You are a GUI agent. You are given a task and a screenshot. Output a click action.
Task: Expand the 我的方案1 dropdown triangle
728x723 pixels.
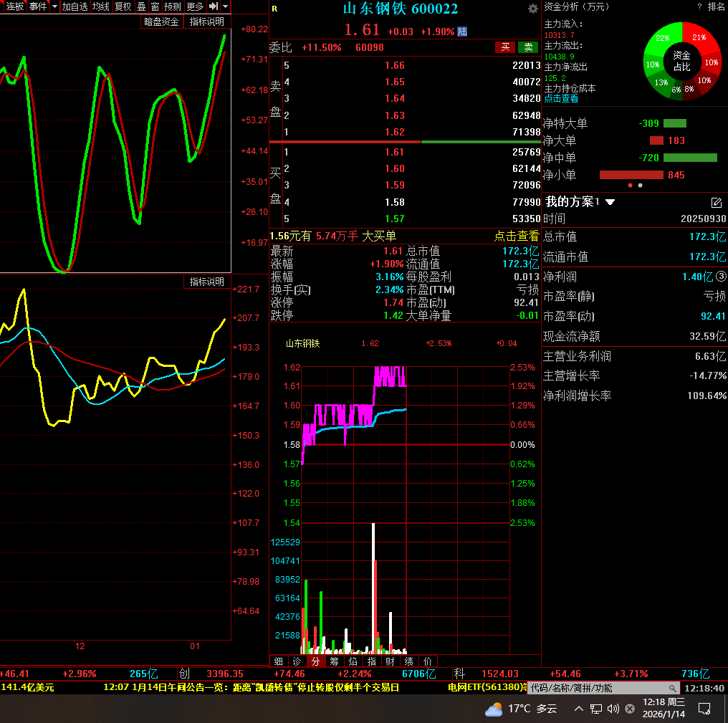[610, 203]
